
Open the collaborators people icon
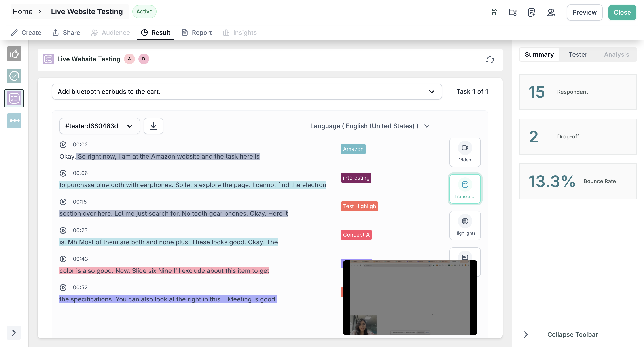pos(551,12)
